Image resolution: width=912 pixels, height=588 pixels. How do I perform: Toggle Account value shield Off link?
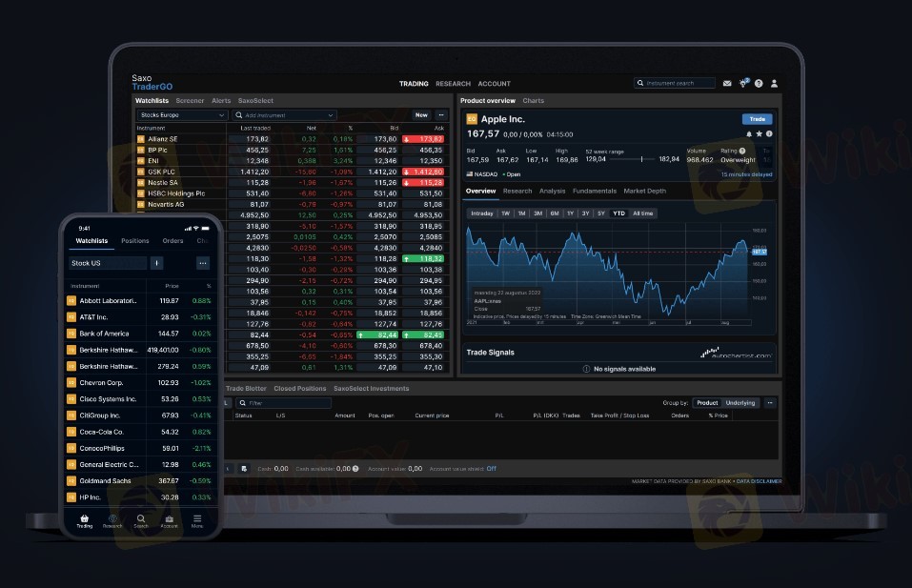tap(492, 469)
